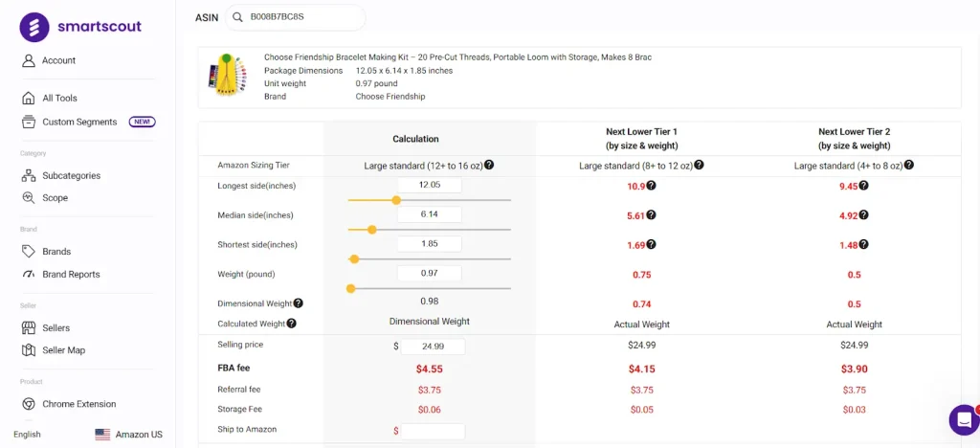
Task: Click help icon beside Amazon Sizing Tier value
Action: (489, 165)
